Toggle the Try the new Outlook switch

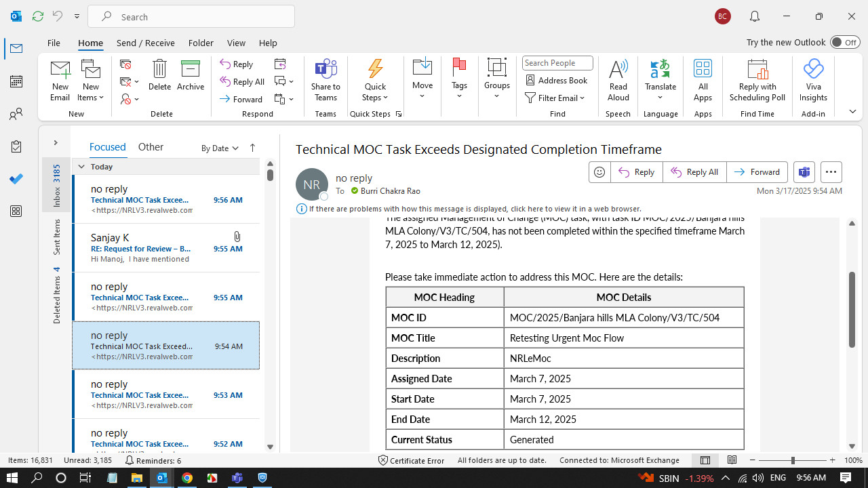click(845, 42)
